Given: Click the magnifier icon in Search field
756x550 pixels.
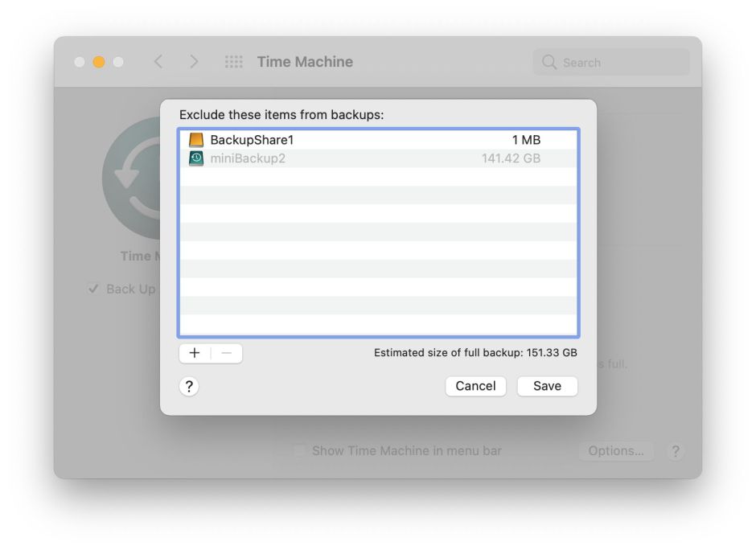Looking at the screenshot, I should (x=549, y=62).
